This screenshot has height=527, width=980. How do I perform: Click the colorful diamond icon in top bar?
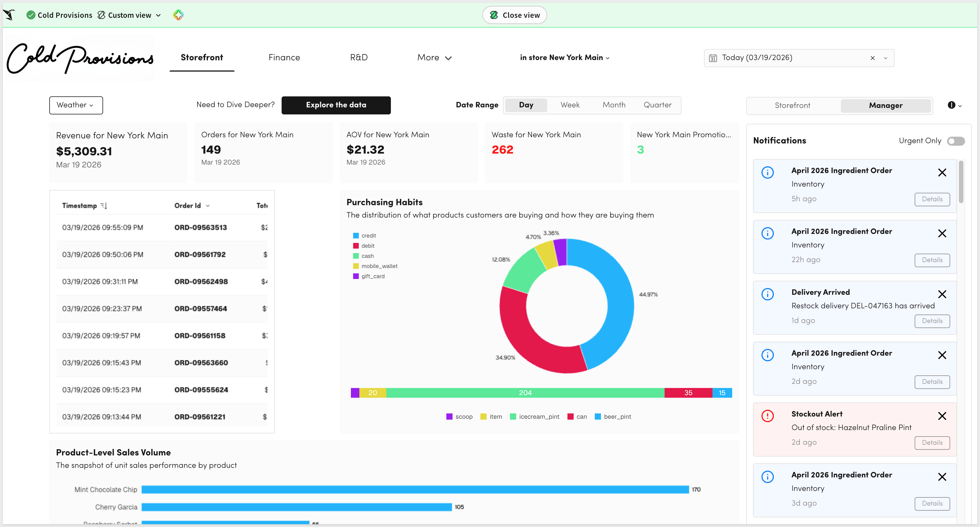point(178,15)
